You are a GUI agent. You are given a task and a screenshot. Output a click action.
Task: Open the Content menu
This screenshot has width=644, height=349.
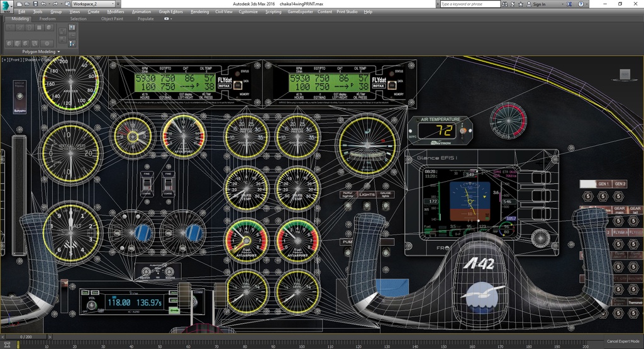[x=325, y=12]
